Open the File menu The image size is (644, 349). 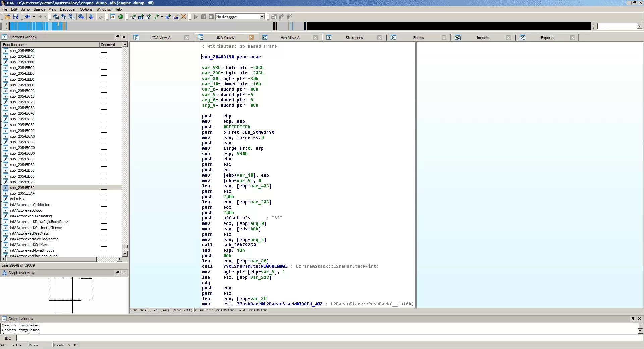4,9
